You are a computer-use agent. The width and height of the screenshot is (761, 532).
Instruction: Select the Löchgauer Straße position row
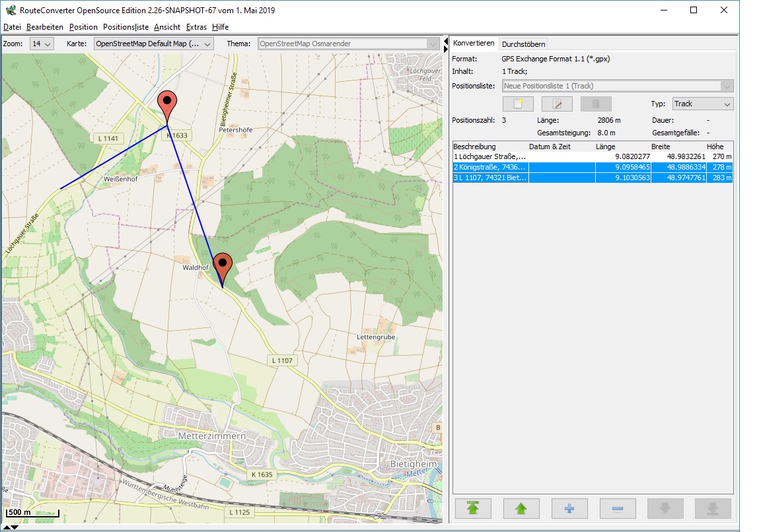click(490, 157)
